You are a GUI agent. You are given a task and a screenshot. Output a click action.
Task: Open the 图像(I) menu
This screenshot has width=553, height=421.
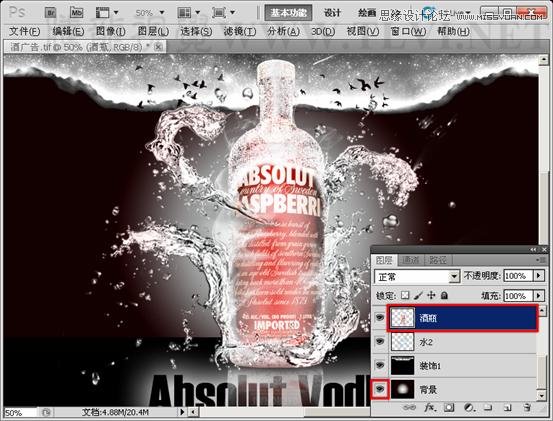pyautogui.click(x=110, y=31)
